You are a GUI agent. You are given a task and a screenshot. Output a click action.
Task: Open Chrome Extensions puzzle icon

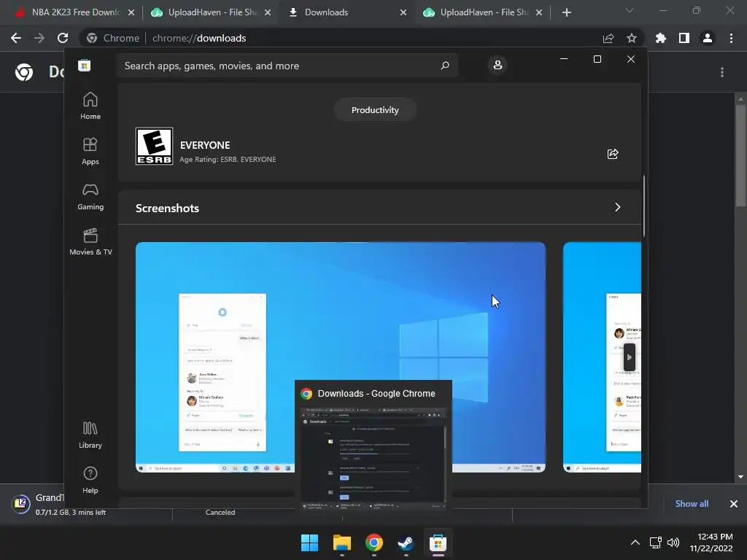661,38
